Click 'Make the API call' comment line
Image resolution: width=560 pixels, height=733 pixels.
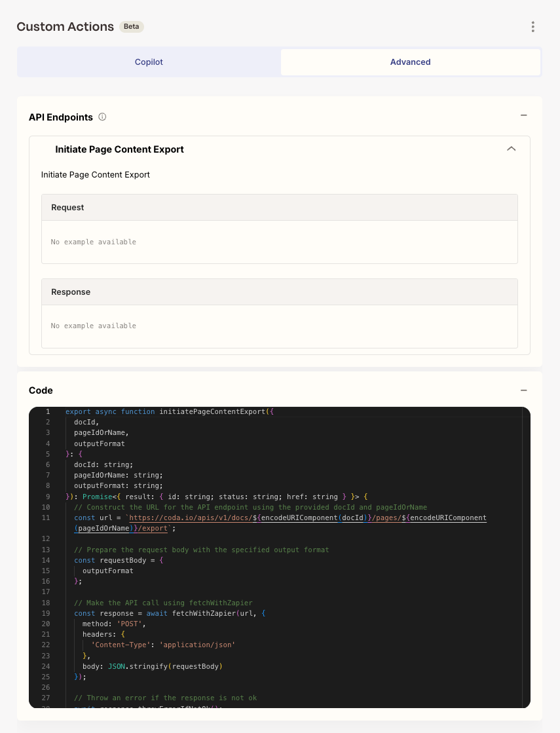tap(163, 603)
